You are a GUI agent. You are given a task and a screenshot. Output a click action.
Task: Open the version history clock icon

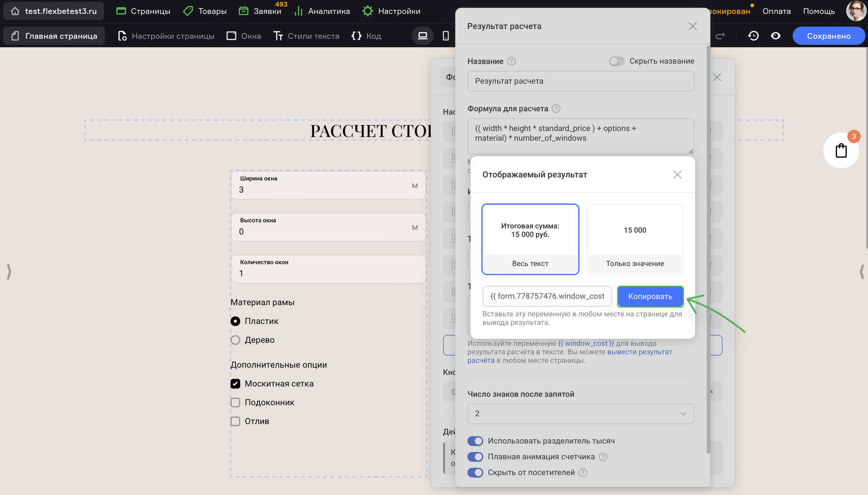(753, 36)
